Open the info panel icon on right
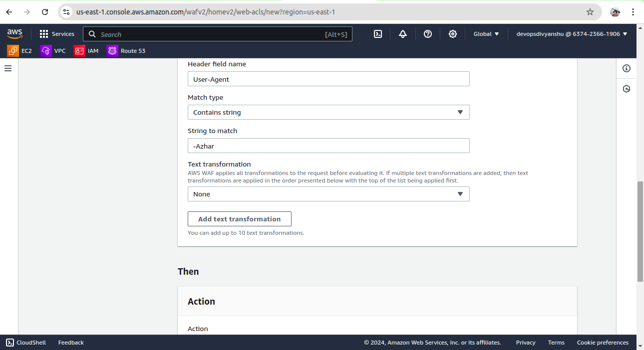644x350 pixels. 627,68
